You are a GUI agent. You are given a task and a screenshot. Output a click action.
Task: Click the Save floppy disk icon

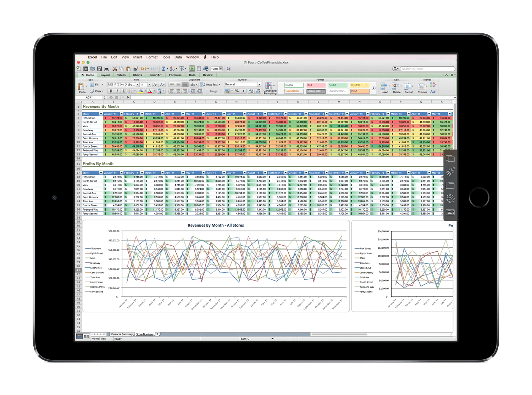[100, 69]
